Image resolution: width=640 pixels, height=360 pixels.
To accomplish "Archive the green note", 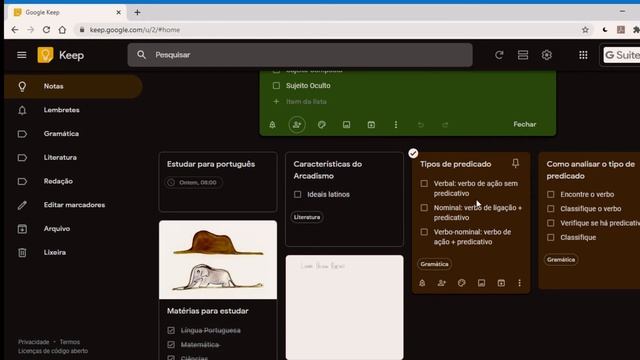I will pyautogui.click(x=371, y=124).
